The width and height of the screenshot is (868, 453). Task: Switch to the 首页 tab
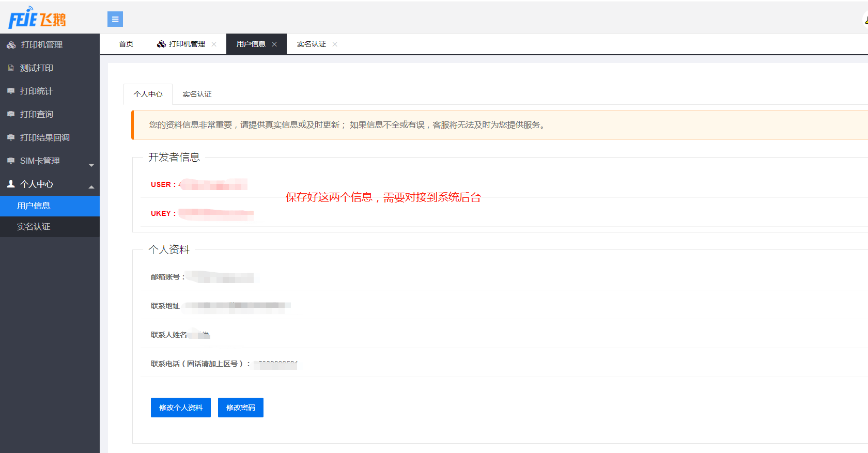(x=126, y=44)
